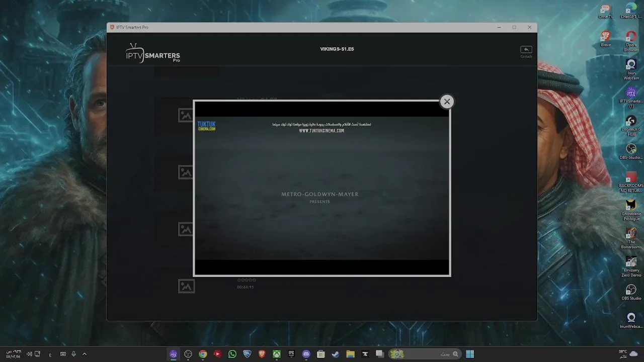Click the IPTV Smarters Pro logo
644x362 pixels.
[x=152, y=53]
